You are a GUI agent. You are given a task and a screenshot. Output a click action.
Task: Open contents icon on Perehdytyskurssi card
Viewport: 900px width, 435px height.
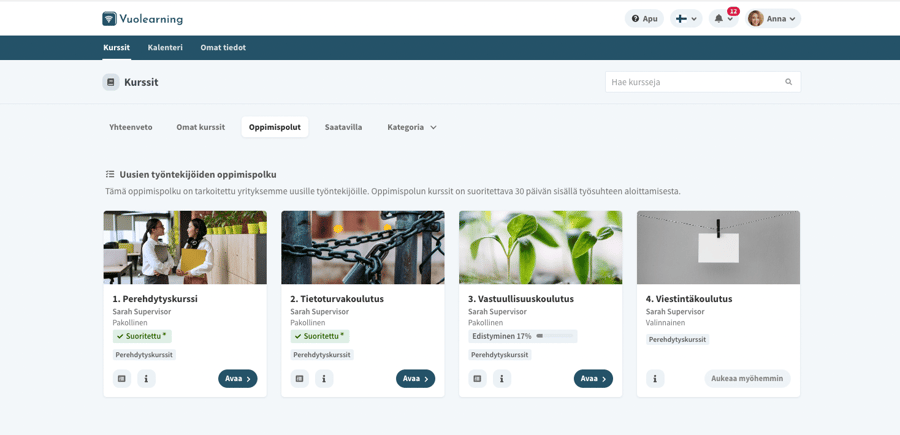click(x=122, y=379)
